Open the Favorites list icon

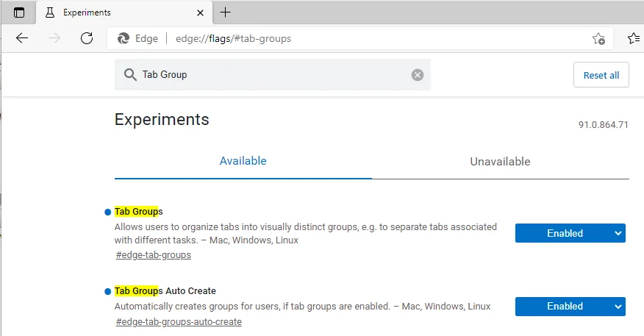633,38
